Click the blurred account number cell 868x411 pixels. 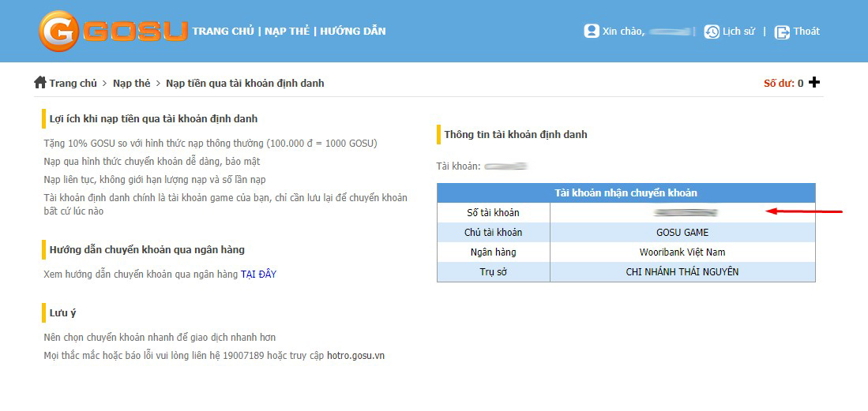[682, 212]
